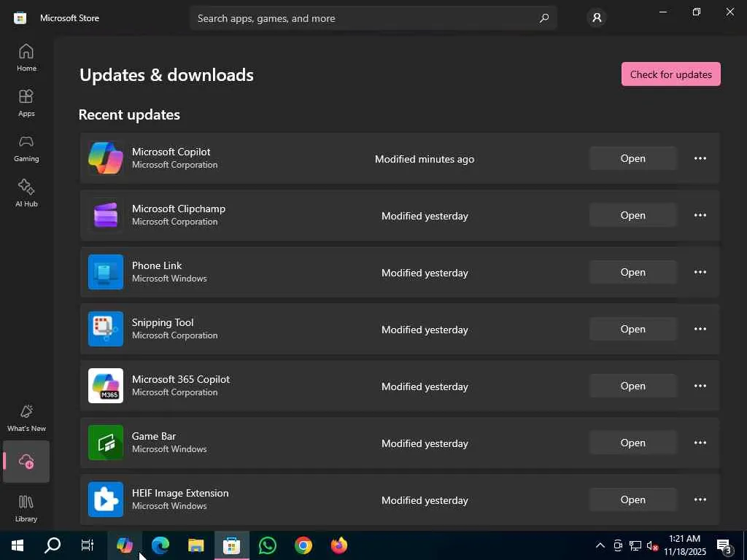Click the Snipping Tool app icon

106,329
